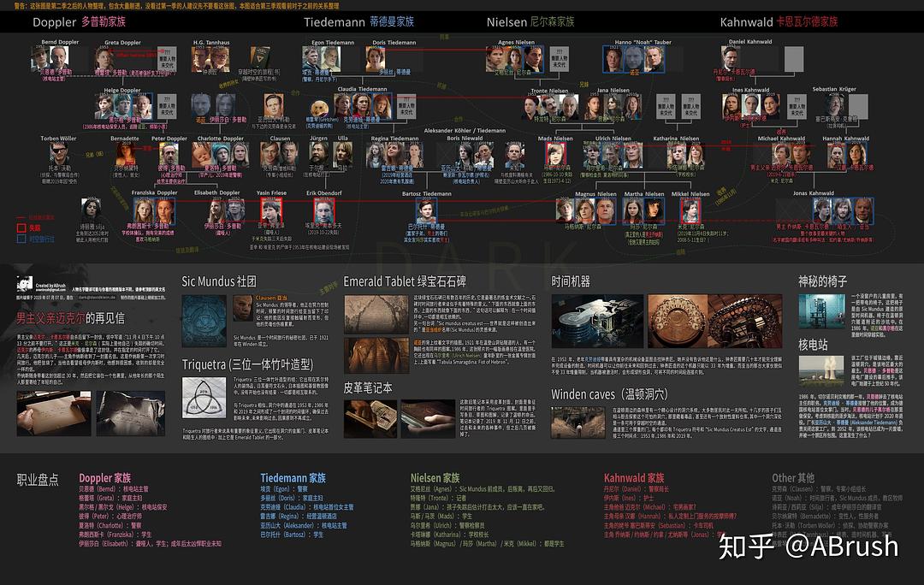Select the Doppler family header
The width and height of the screenshot is (924, 585).
[79, 22]
